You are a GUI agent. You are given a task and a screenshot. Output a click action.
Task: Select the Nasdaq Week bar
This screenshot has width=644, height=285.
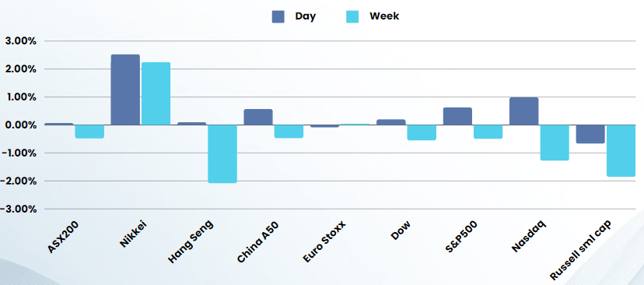pos(555,142)
